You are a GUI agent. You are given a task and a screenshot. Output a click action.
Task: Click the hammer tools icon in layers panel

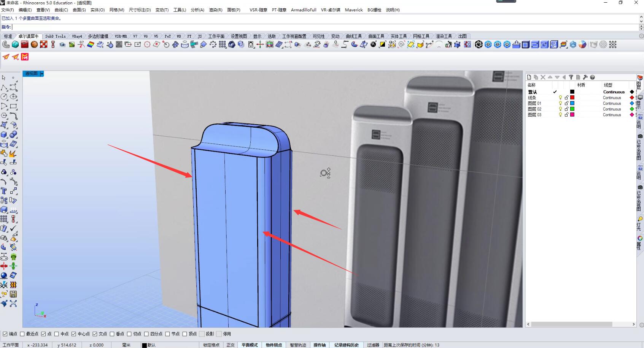point(585,77)
